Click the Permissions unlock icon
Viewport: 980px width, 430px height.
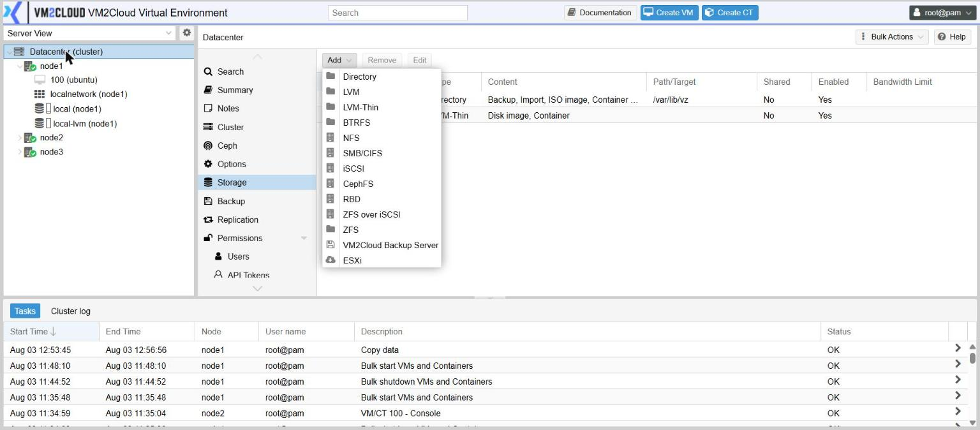[x=208, y=238]
